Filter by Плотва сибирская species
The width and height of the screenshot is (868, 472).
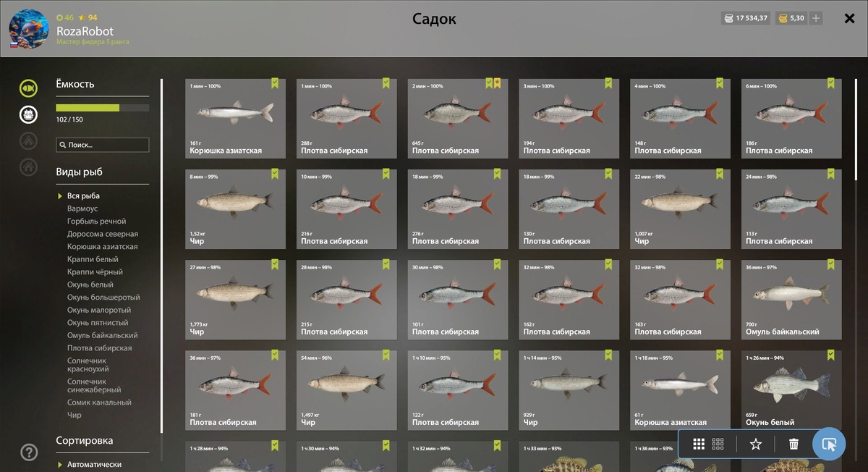click(100, 348)
